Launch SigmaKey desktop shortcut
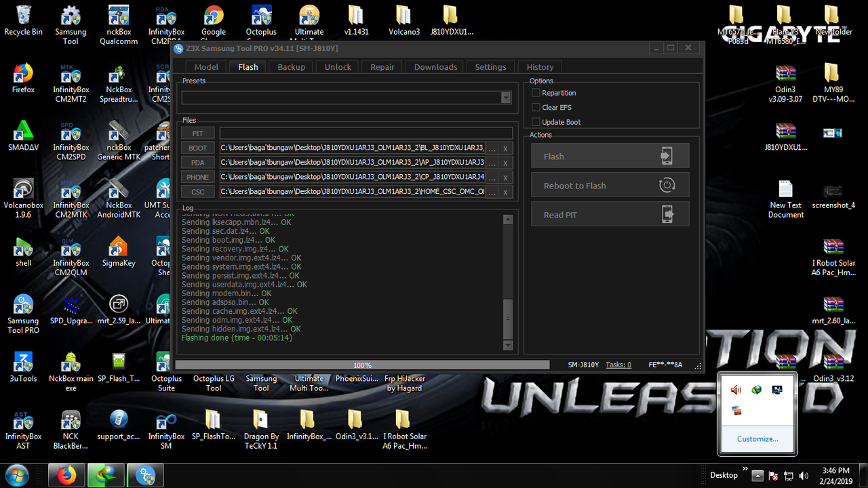Screen dimensions: 868x488 click(x=119, y=252)
